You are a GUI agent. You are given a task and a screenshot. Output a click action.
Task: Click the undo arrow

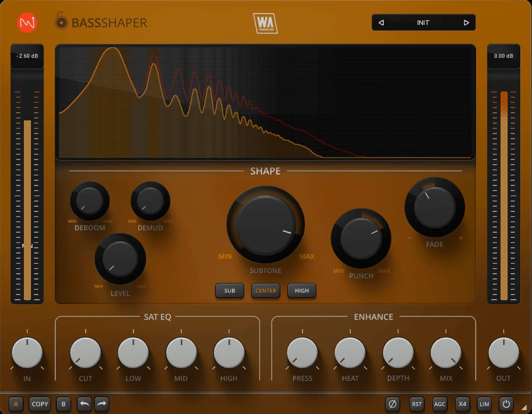(x=84, y=404)
